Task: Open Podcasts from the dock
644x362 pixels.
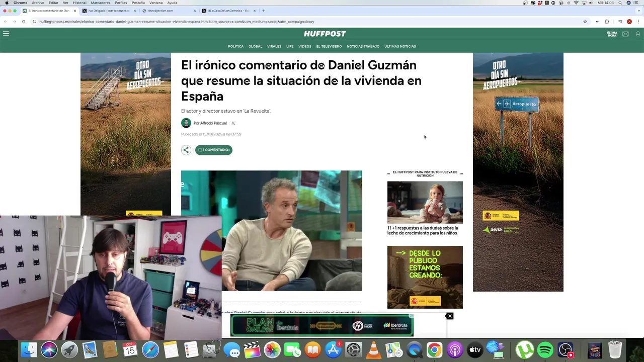Action: coord(455,350)
